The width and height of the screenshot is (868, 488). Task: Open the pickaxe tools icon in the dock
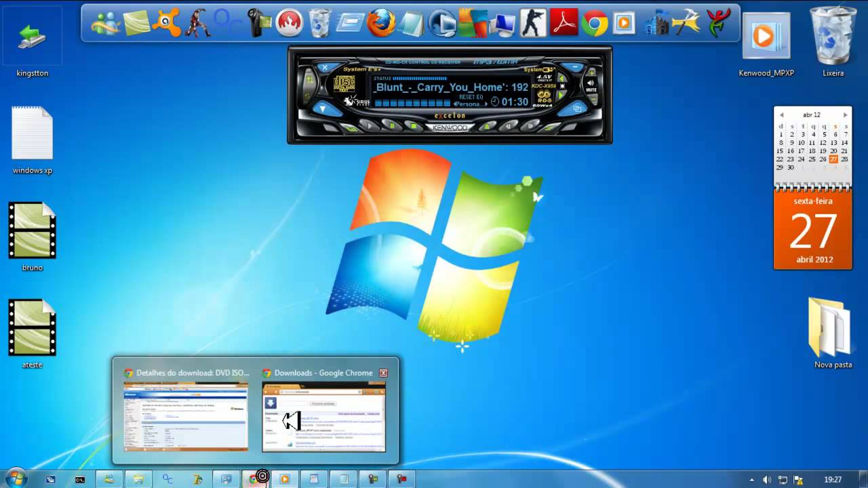click(686, 22)
